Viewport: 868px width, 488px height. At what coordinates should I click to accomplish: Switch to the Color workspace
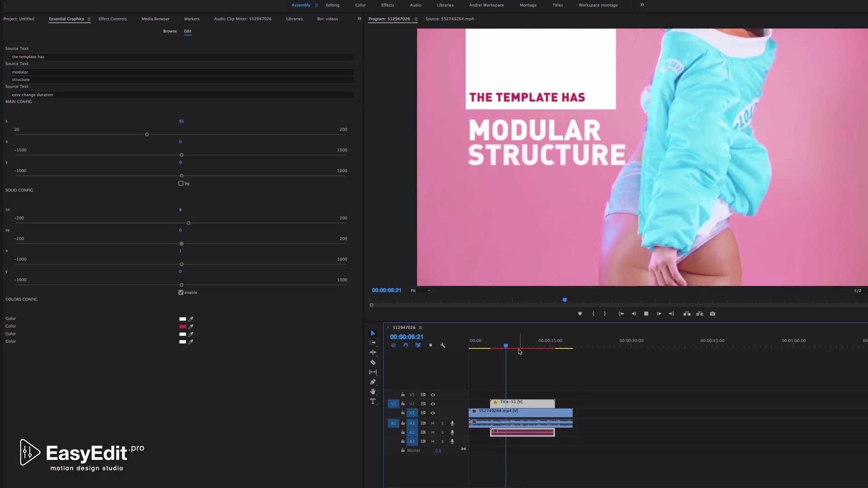click(x=360, y=5)
